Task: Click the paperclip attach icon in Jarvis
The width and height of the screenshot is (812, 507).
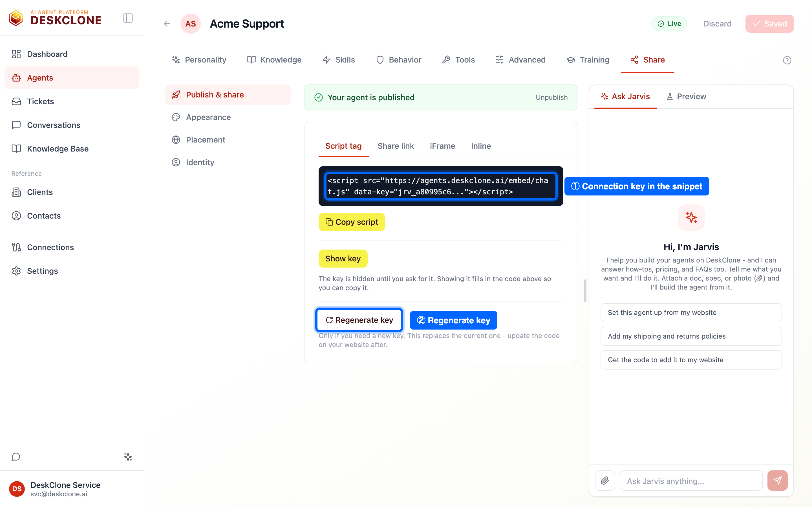Action: pyautogui.click(x=605, y=481)
